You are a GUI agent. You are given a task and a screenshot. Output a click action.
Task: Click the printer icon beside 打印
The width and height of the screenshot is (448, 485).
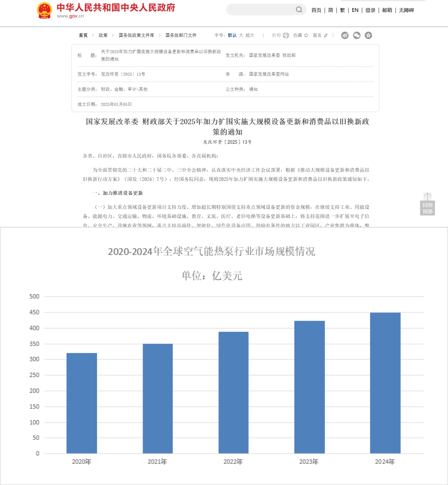point(286,35)
